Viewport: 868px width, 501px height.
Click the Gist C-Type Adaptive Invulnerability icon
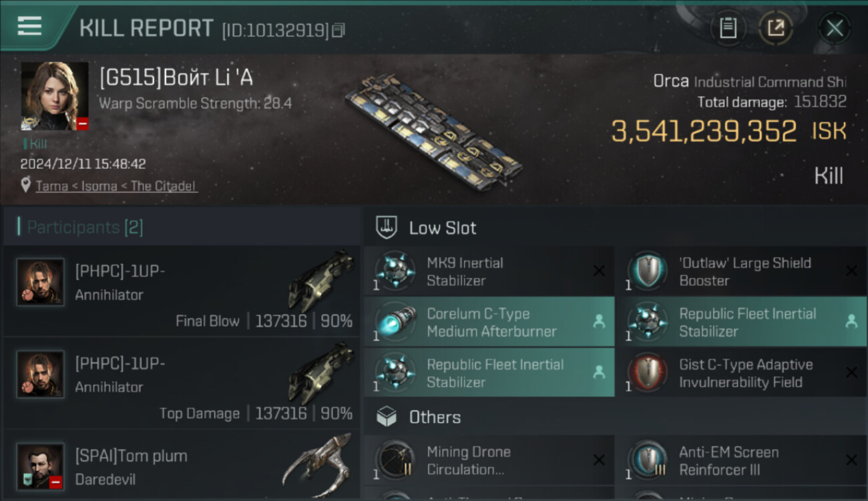pyautogui.click(x=648, y=373)
